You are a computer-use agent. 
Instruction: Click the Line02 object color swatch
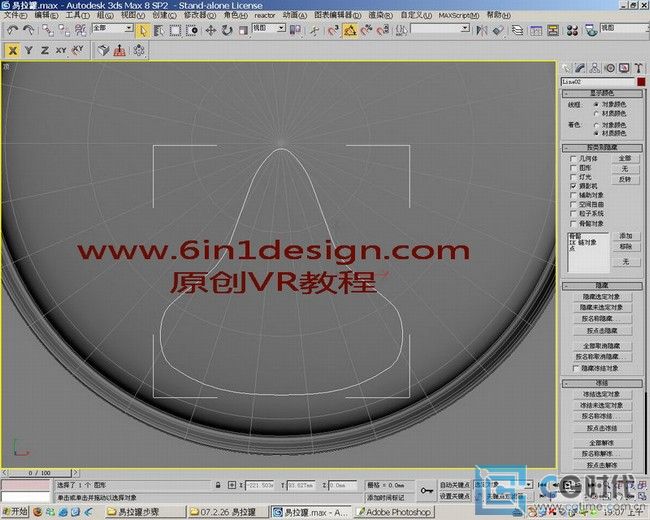[641, 82]
